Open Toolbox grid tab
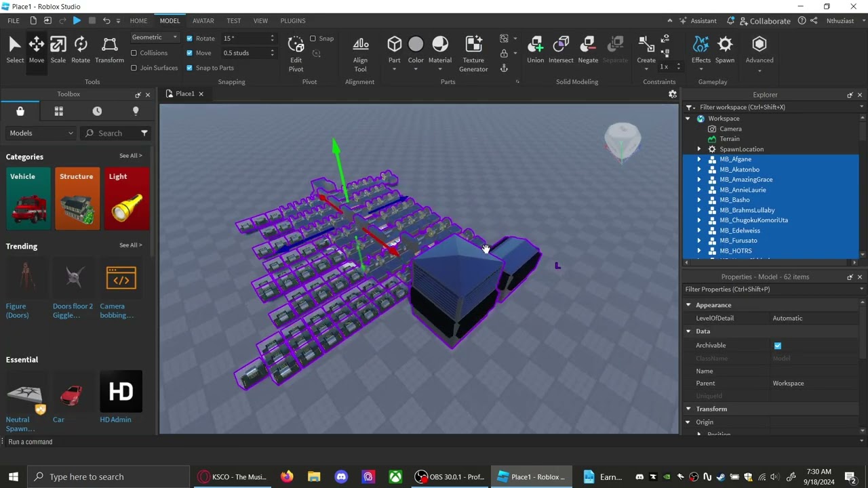 pos(58,111)
